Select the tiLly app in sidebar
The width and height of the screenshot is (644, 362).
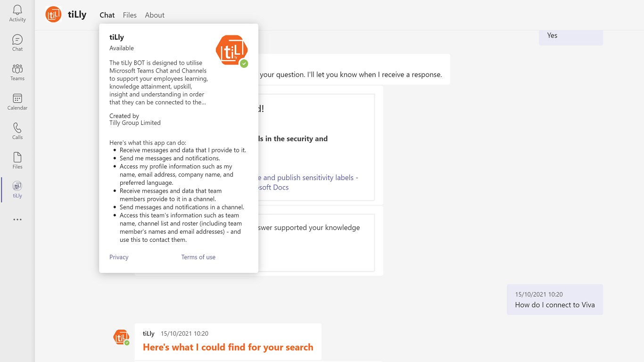(17, 189)
